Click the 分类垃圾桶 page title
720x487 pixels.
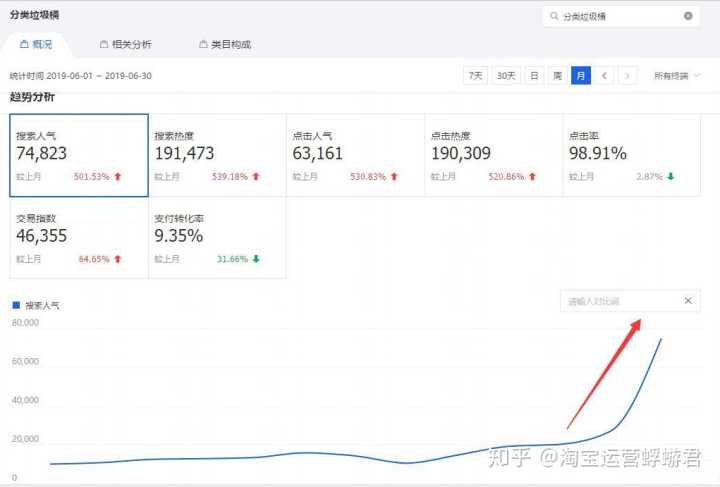(34, 15)
